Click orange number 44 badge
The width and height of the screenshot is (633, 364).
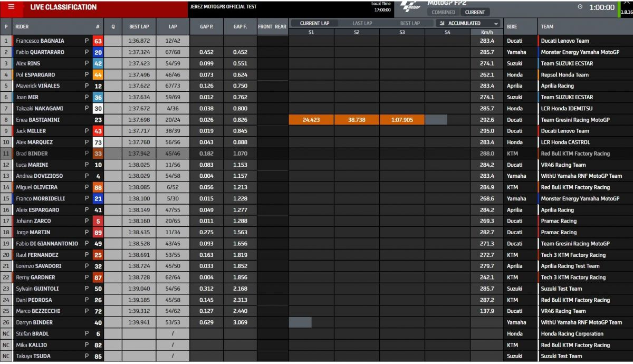click(98, 75)
